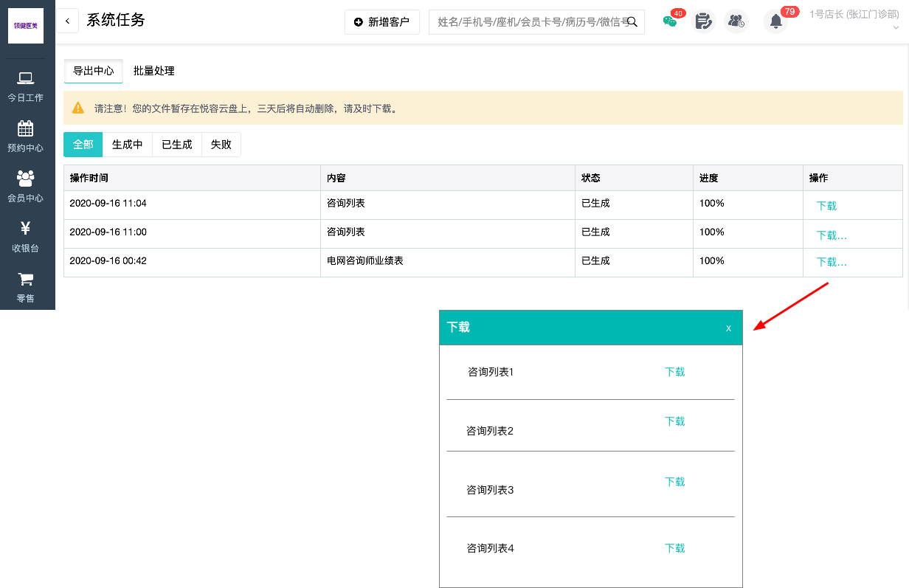Select the 生成中 filter tab
The height and width of the screenshot is (588, 909).
[128, 145]
